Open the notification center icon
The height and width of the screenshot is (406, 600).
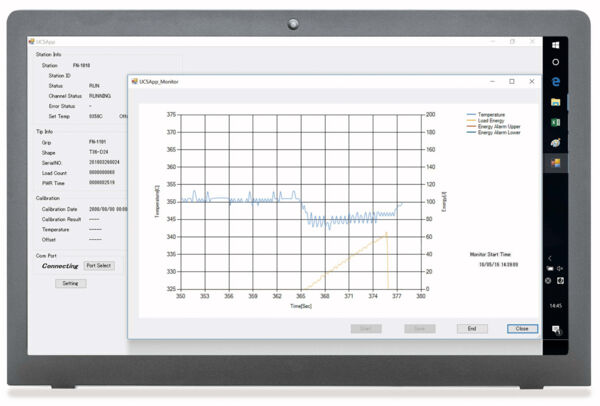point(556,328)
